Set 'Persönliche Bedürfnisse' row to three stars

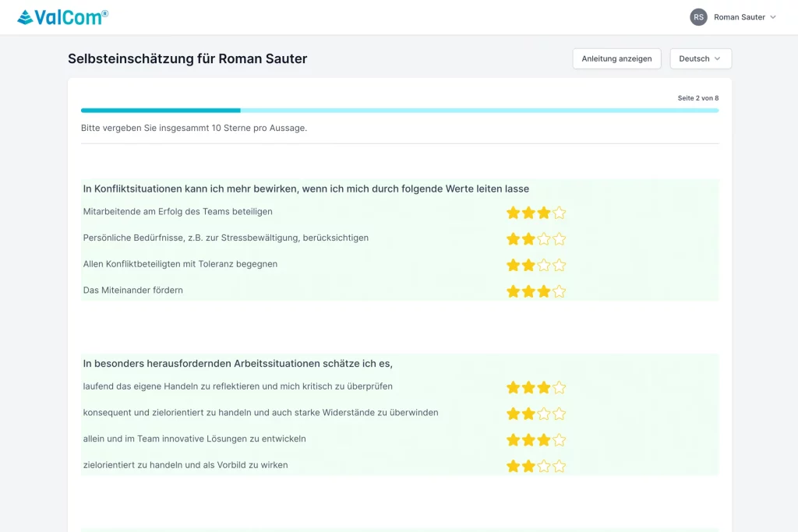click(544, 239)
